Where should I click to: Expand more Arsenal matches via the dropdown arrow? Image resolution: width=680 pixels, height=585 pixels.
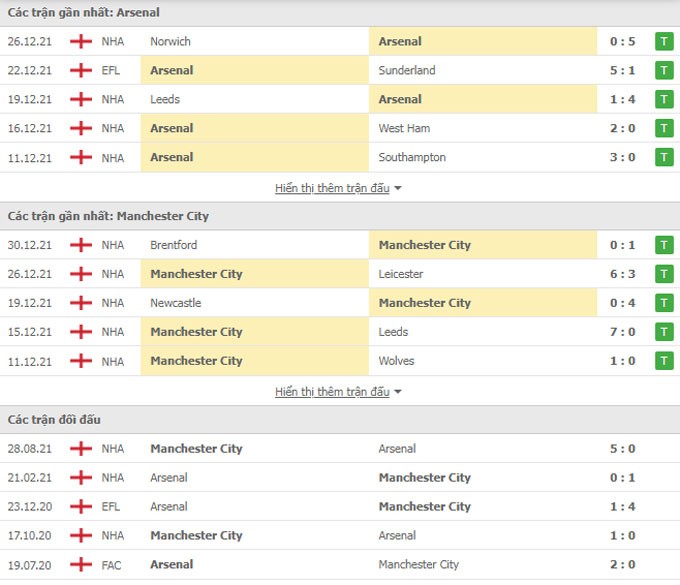(x=398, y=188)
